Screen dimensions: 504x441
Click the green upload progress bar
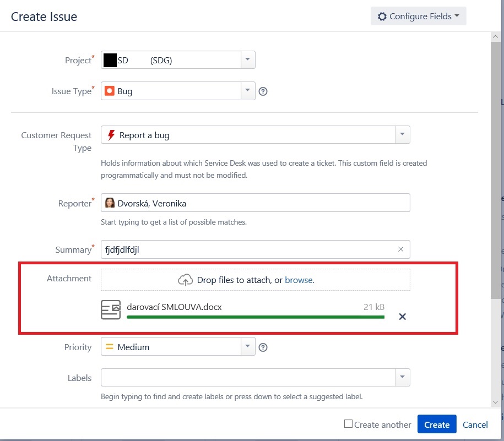tap(256, 317)
